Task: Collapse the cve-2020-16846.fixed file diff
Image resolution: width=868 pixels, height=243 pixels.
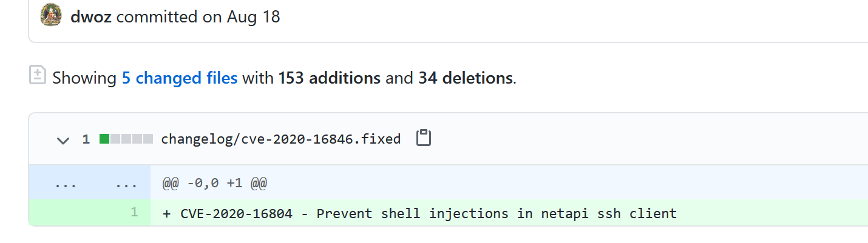Action: [63, 140]
